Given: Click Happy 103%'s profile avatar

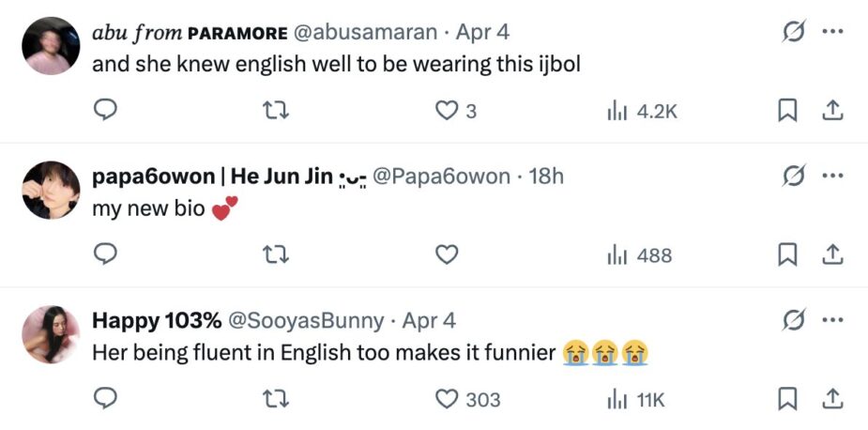Looking at the screenshot, I should coord(51,334).
